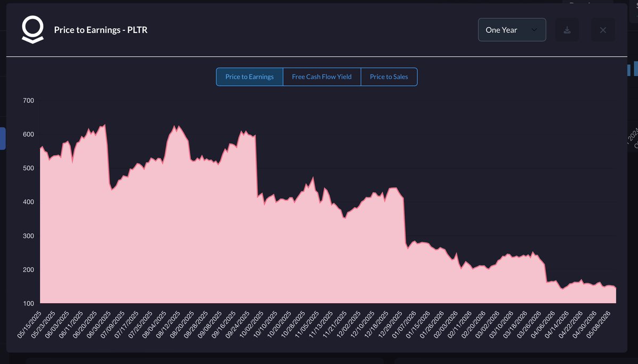Switch to Free Cash Flow Yield tab
638x364 pixels.
coord(322,77)
